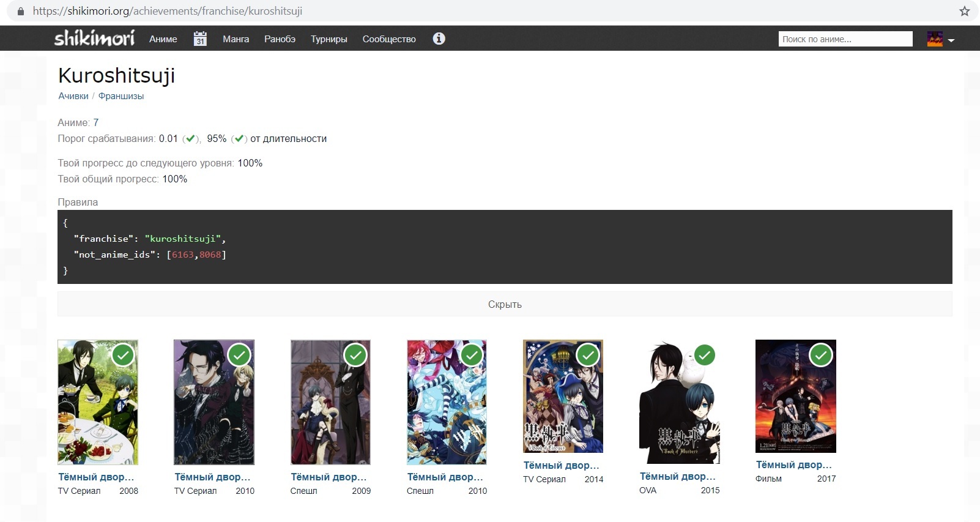Click the padlock site security icon

(21, 11)
